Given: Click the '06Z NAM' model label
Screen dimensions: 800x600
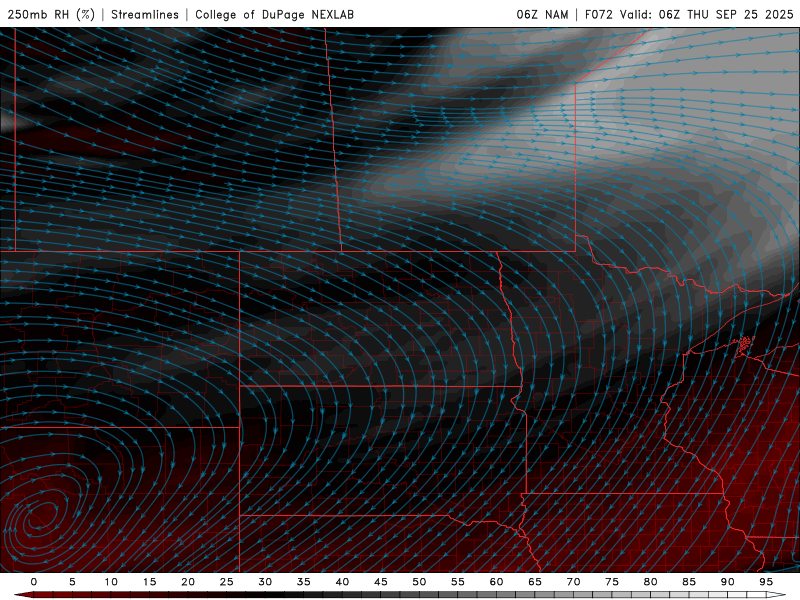Looking at the screenshot, I should (x=542, y=14).
